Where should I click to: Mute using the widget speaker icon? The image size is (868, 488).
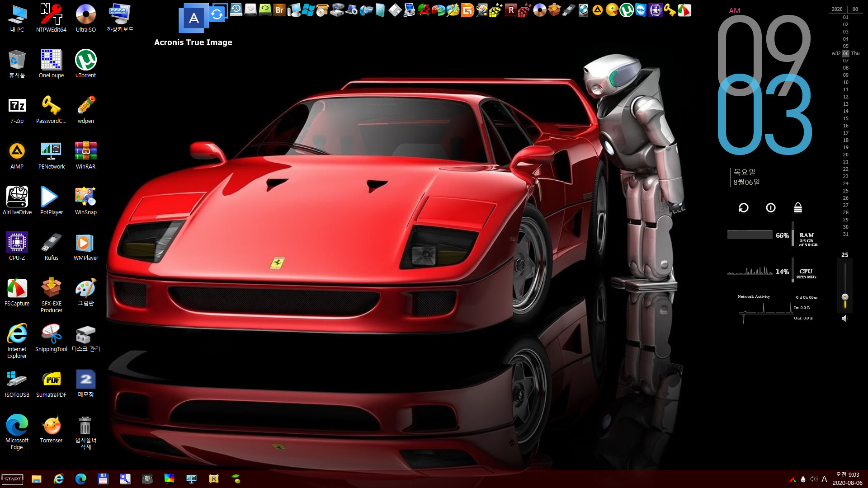point(844,318)
